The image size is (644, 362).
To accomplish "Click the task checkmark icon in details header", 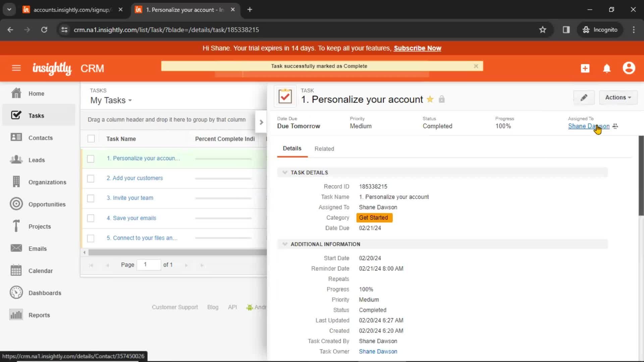I will coord(285,97).
